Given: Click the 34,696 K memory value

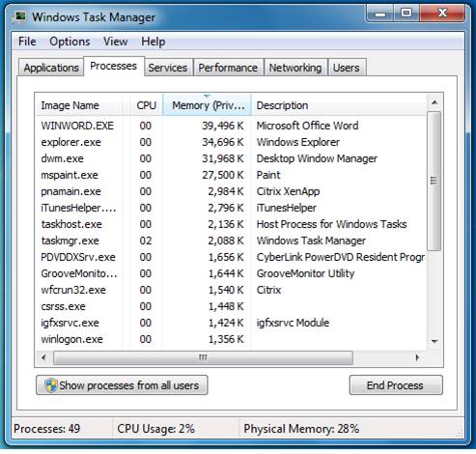Looking at the screenshot, I should pyautogui.click(x=223, y=142).
